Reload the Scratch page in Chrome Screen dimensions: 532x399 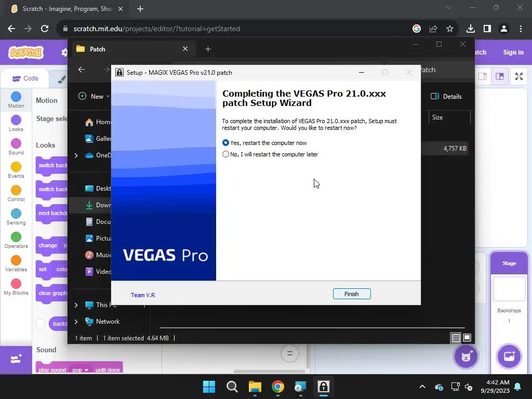pos(45,29)
